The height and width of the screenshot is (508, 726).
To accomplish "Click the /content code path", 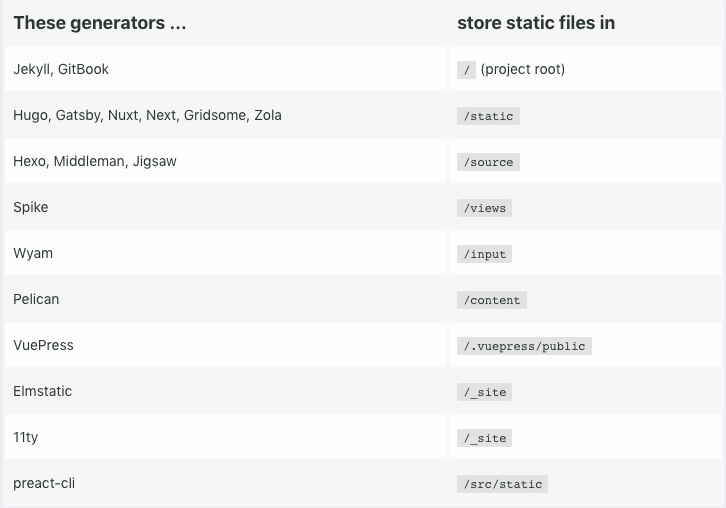I will (491, 300).
